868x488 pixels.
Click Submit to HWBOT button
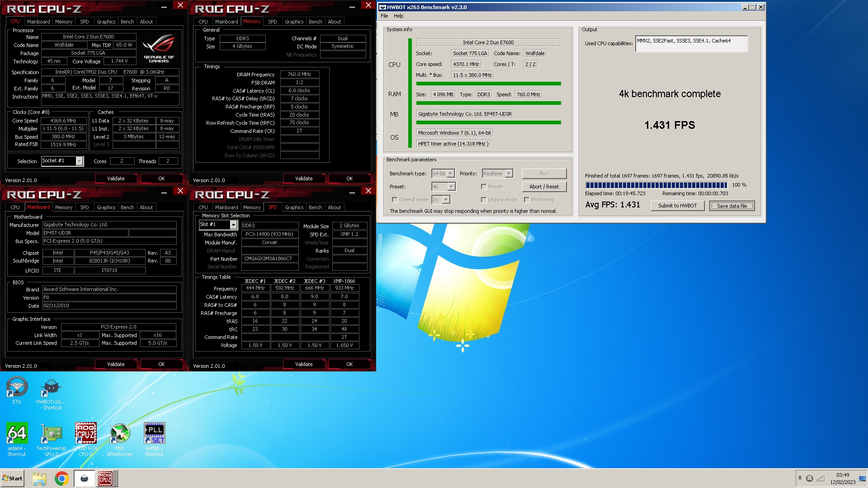[677, 206]
